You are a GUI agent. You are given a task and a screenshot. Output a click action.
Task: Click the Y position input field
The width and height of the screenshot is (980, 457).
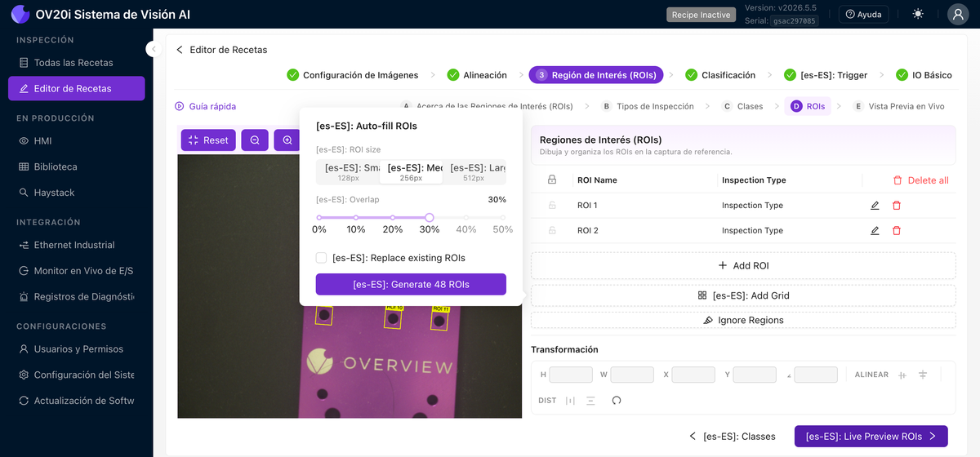click(755, 375)
